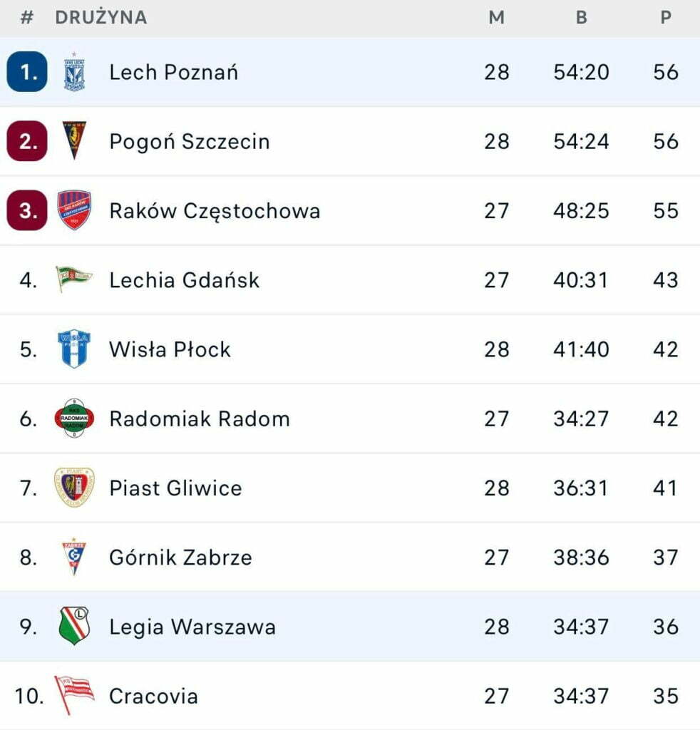Tap the blue position 1 badge
Viewport: 700px width, 730px height.
click(27, 72)
